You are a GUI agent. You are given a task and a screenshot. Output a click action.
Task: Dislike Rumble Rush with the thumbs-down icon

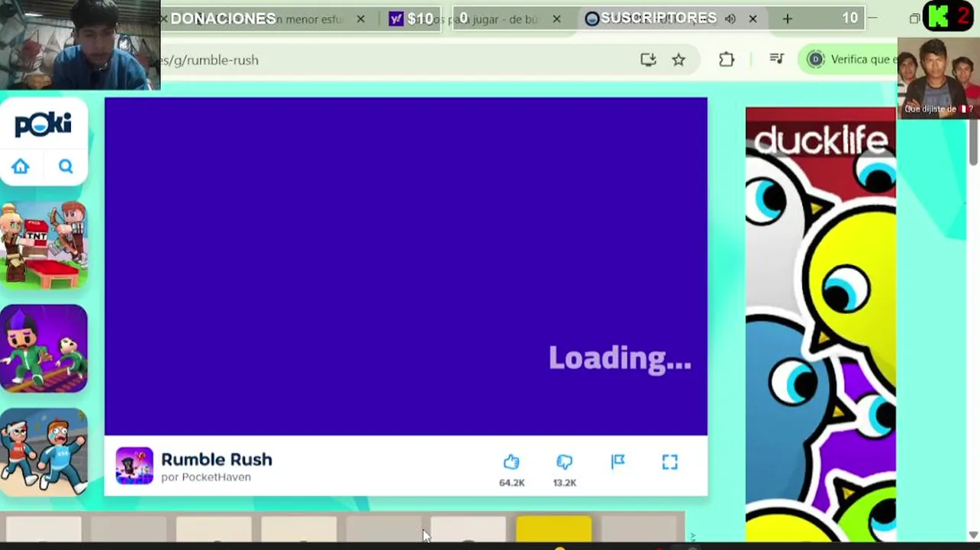(x=564, y=461)
